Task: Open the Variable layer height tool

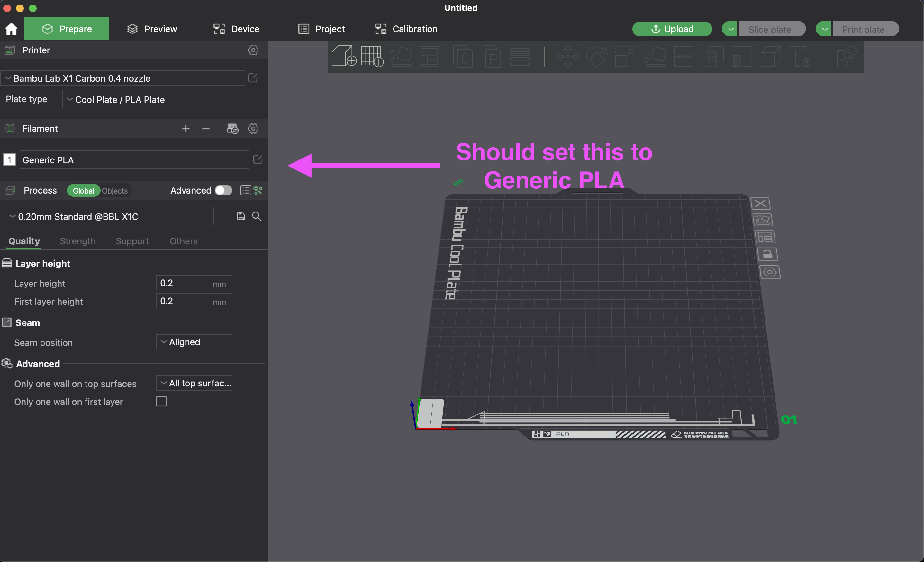Action: coord(519,57)
